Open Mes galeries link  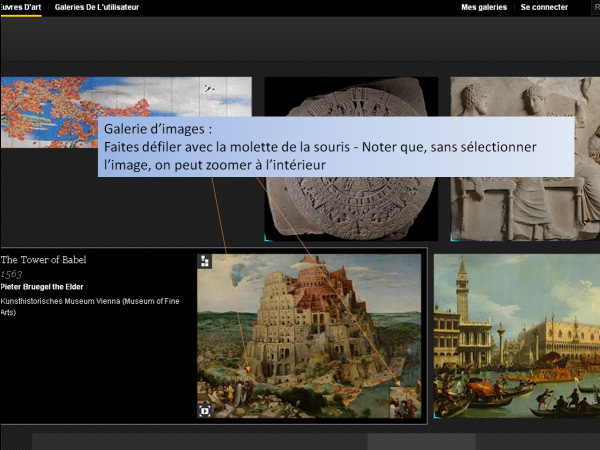[x=484, y=7]
